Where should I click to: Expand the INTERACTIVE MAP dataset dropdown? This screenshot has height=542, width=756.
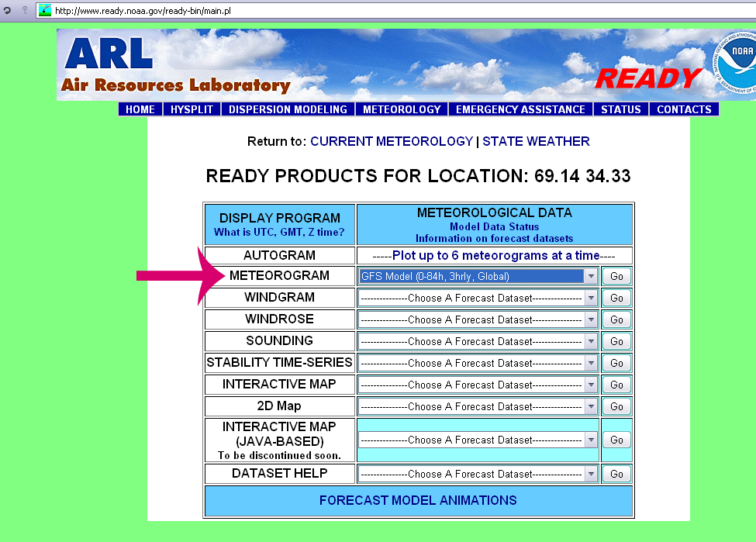tap(478, 385)
